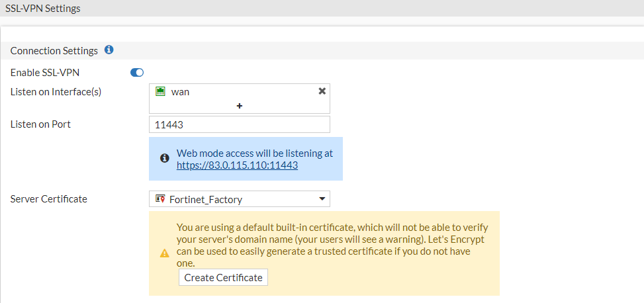Click the wan interface icon

point(160,91)
